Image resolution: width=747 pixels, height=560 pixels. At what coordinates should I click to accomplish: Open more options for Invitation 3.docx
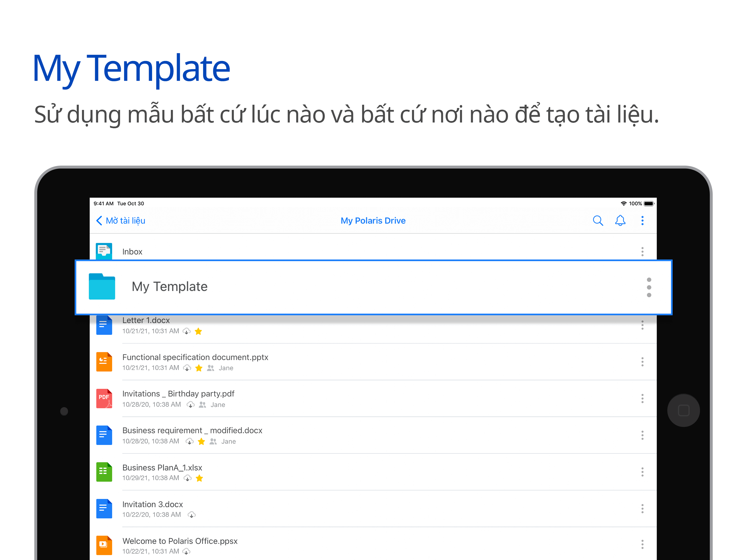click(642, 508)
